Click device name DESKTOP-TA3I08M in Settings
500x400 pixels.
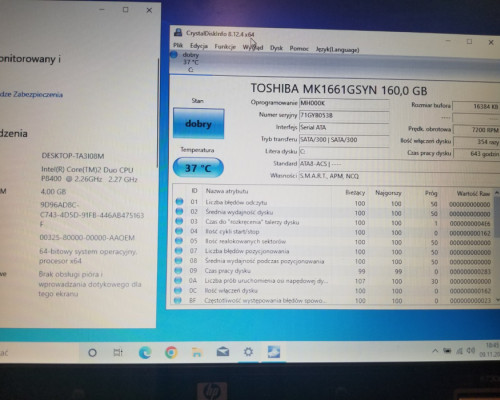[x=73, y=156]
